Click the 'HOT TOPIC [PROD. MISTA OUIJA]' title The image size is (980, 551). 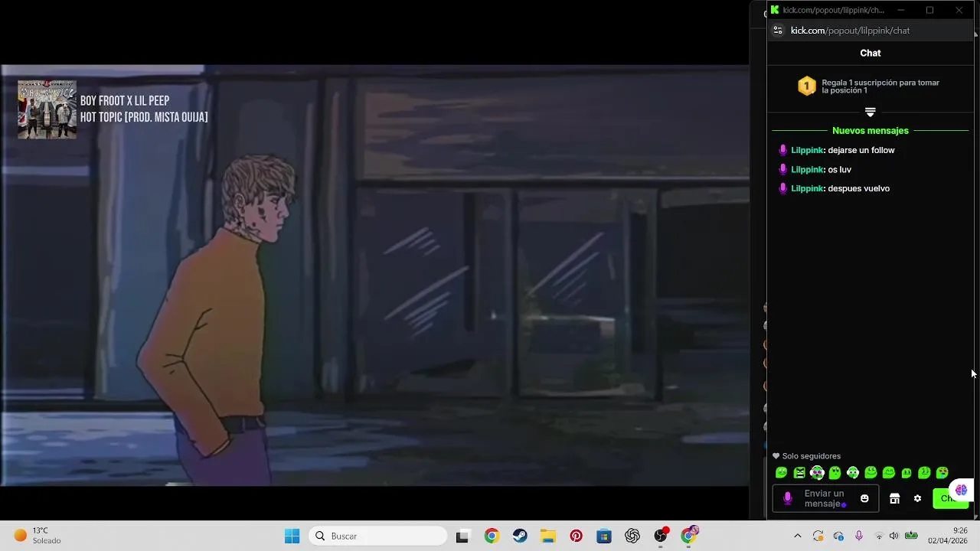pos(144,117)
